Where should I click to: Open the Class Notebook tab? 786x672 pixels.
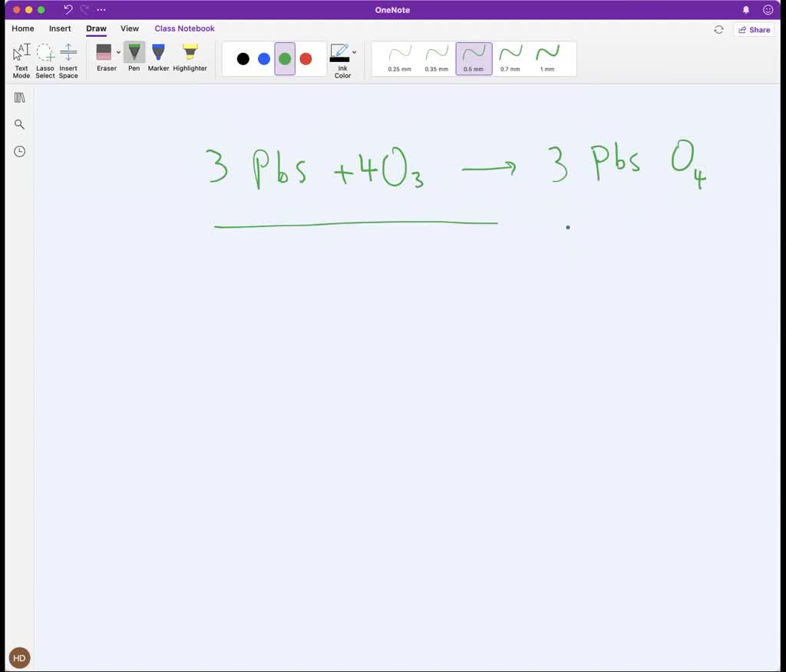pos(184,28)
